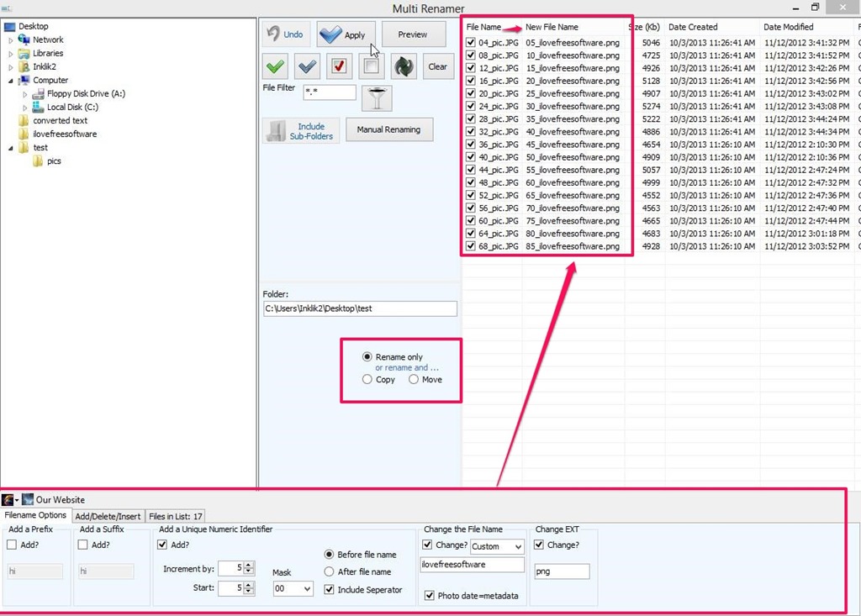Click the Preview button
861x616 pixels.
(x=413, y=34)
